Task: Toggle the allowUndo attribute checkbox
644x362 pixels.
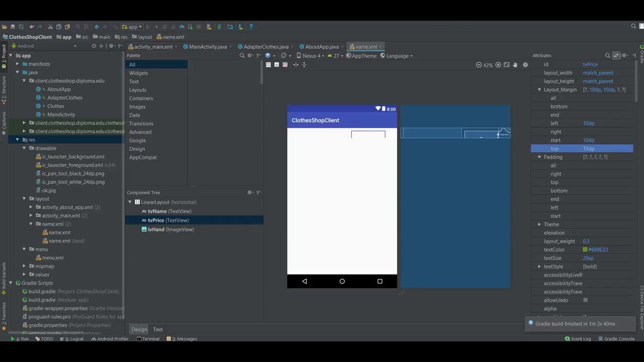Action: coord(585,300)
